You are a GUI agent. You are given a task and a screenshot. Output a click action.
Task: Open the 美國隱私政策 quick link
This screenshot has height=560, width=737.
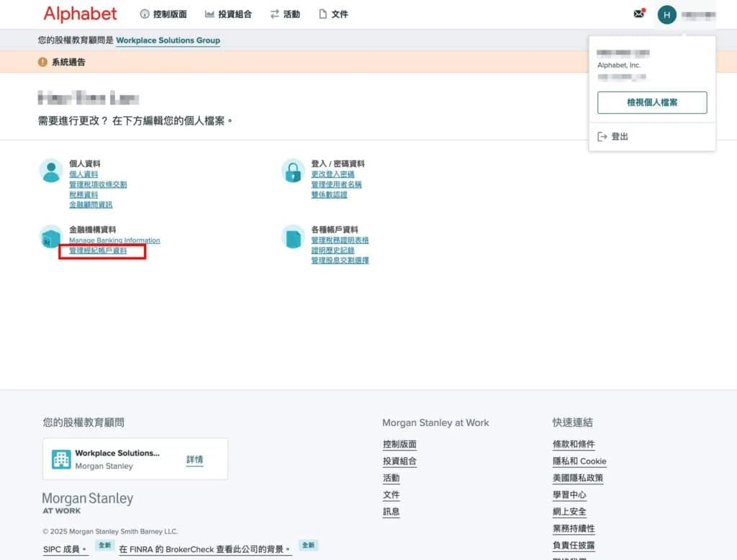click(x=578, y=478)
